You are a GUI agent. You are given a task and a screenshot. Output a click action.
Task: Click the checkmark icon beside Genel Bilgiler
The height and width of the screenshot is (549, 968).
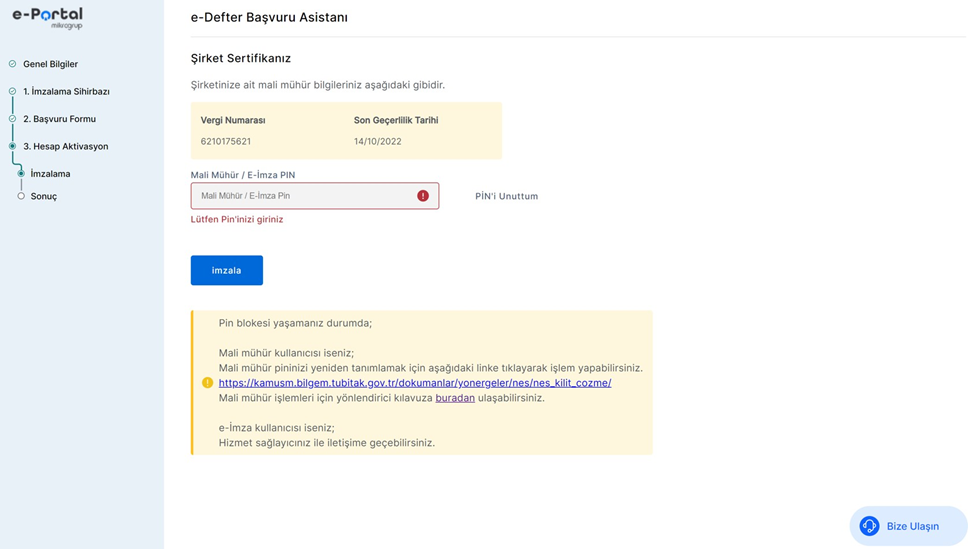click(12, 64)
